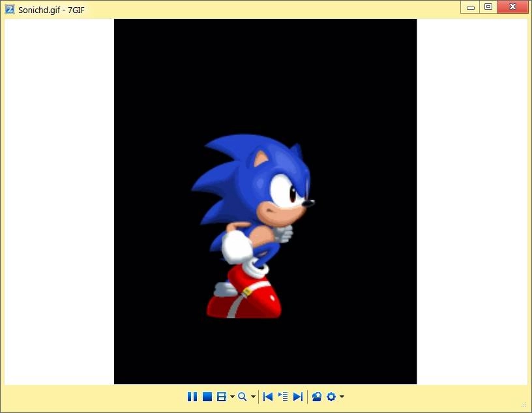
Task: Go to the next file
Action: pyautogui.click(x=297, y=397)
